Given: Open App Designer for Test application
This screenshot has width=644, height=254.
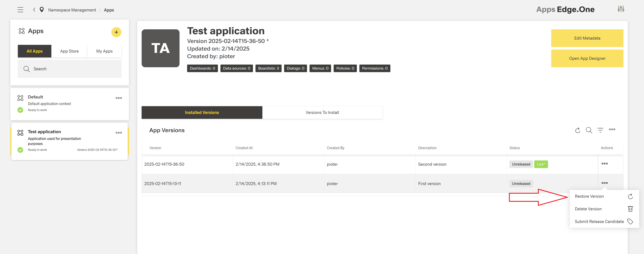Looking at the screenshot, I should pyautogui.click(x=587, y=58).
